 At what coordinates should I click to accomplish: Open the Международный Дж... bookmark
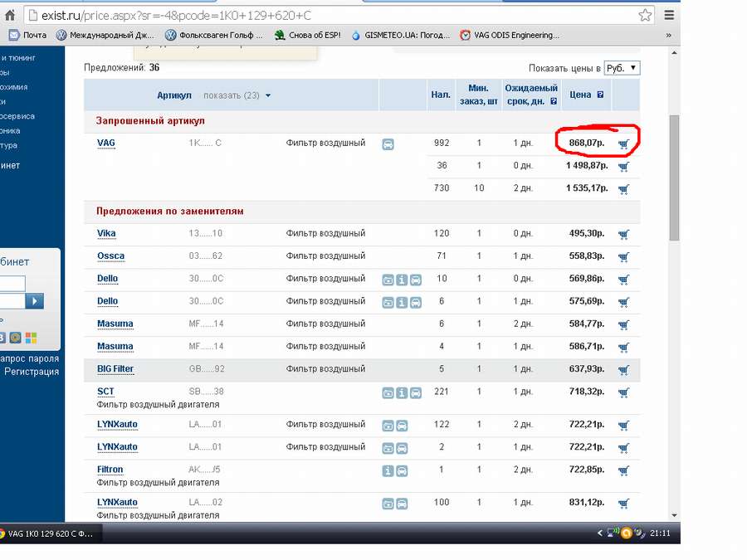(x=105, y=35)
